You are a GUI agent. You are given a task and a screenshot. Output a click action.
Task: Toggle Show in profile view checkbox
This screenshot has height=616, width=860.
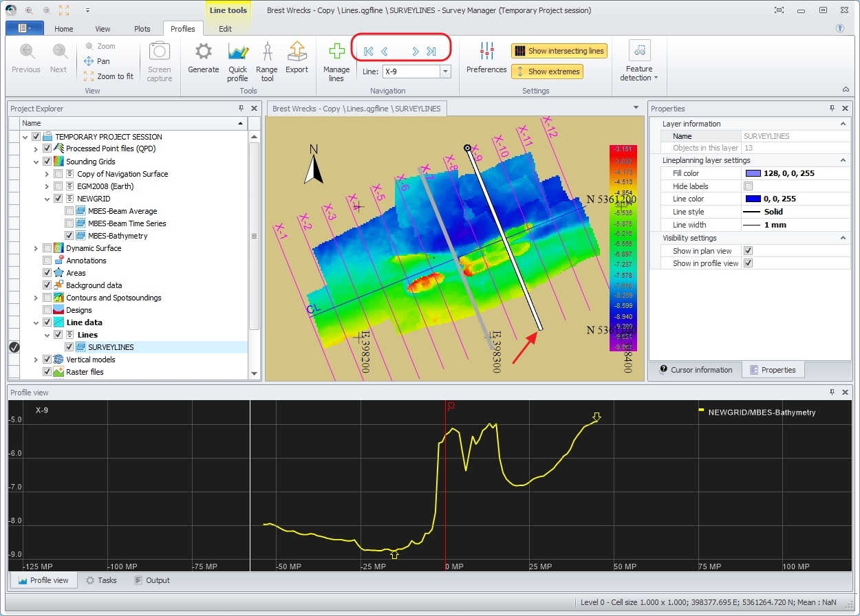tap(748, 263)
